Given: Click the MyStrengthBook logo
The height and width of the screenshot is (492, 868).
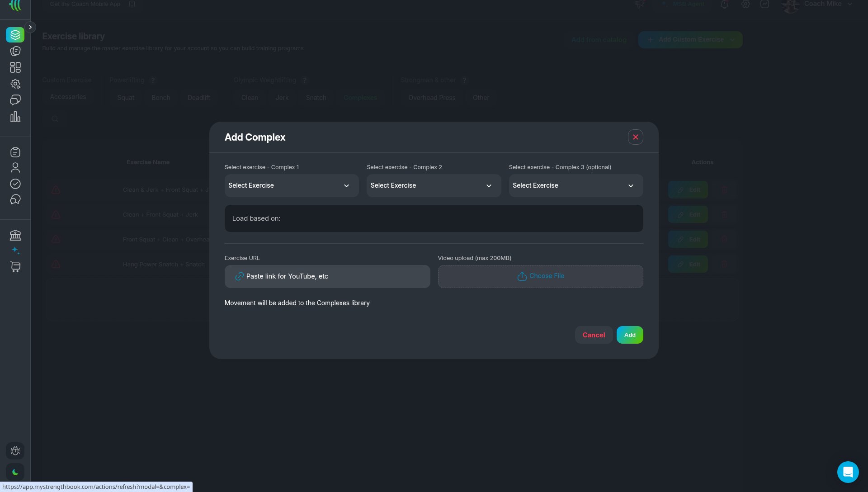Looking at the screenshot, I should point(15,5).
